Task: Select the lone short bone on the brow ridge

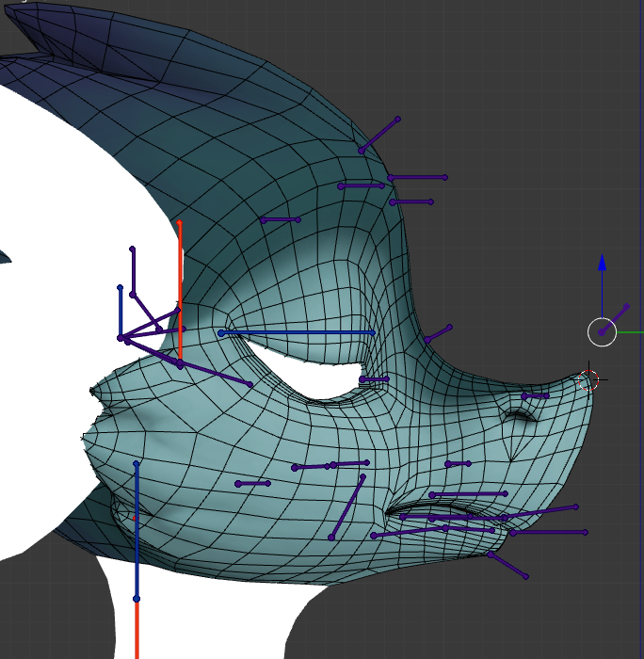Action: [281, 219]
